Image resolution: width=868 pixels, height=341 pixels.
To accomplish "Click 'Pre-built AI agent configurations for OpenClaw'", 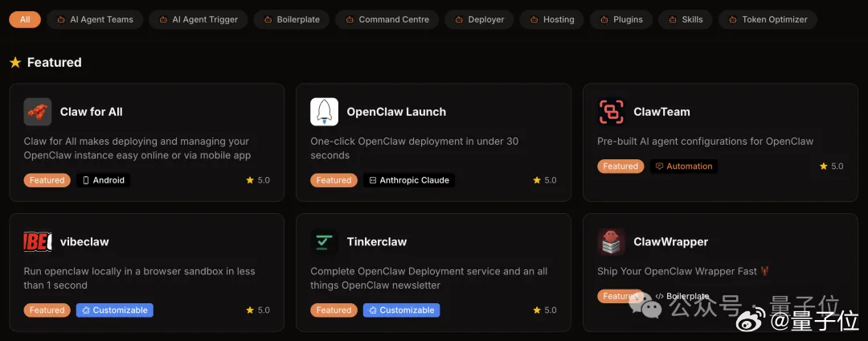I will pos(706,142).
